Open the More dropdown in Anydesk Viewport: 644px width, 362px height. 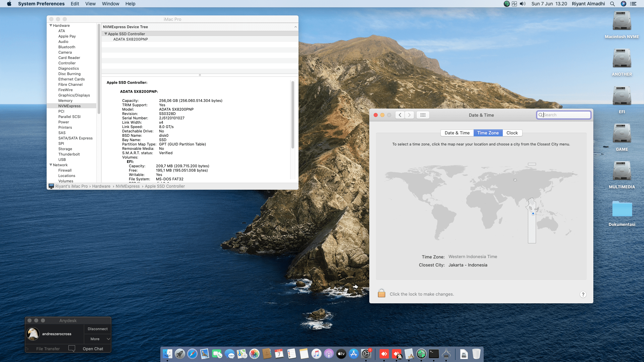tap(98, 339)
